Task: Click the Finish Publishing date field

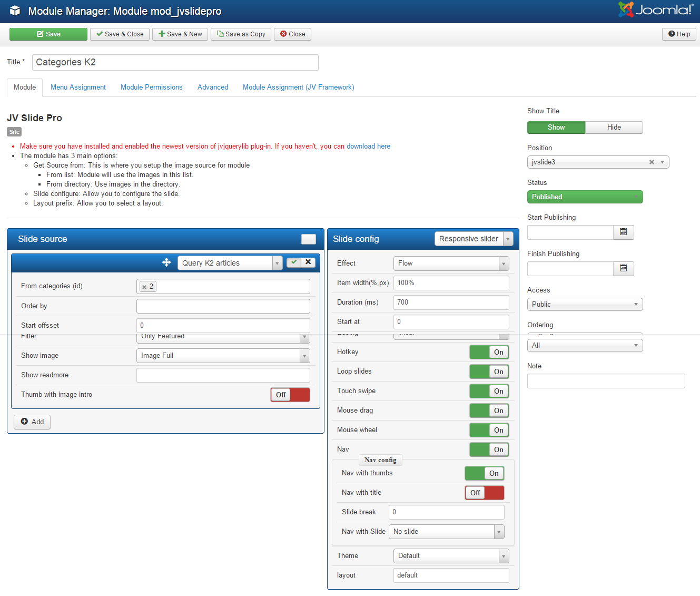Action: (570, 269)
